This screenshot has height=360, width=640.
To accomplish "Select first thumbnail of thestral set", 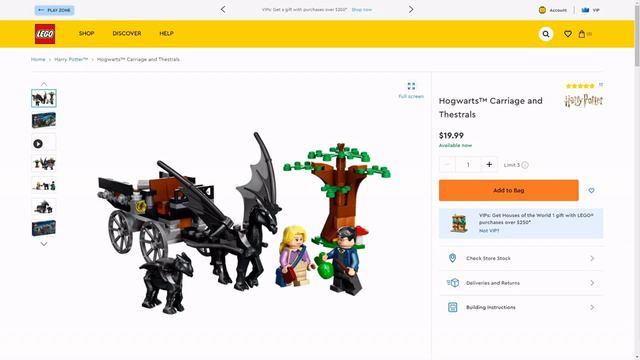I will pyautogui.click(x=44, y=98).
